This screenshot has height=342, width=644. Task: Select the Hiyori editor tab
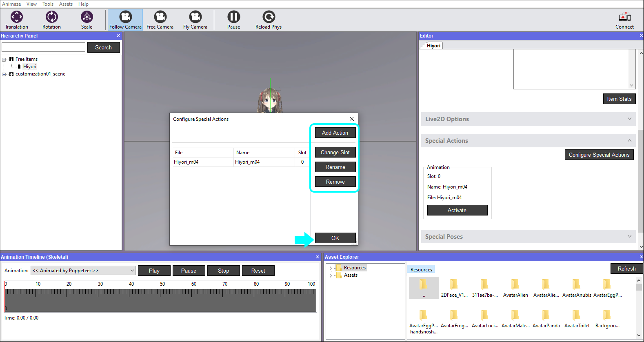coord(433,46)
